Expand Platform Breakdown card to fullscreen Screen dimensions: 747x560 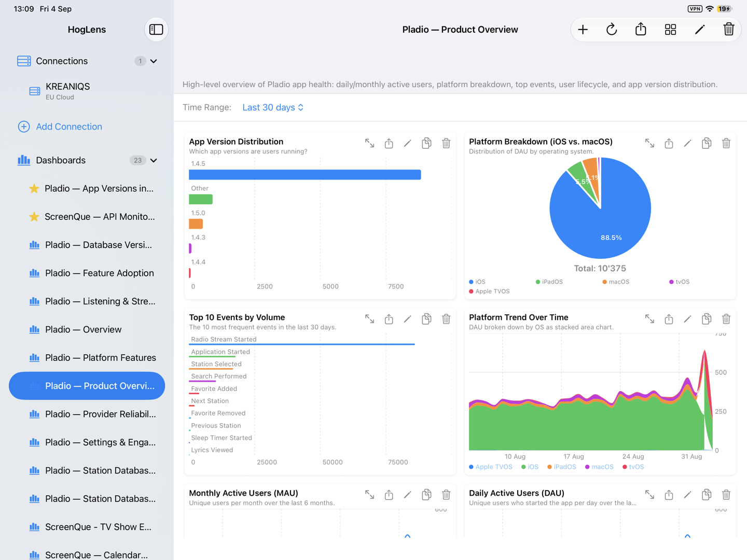click(649, 143)
